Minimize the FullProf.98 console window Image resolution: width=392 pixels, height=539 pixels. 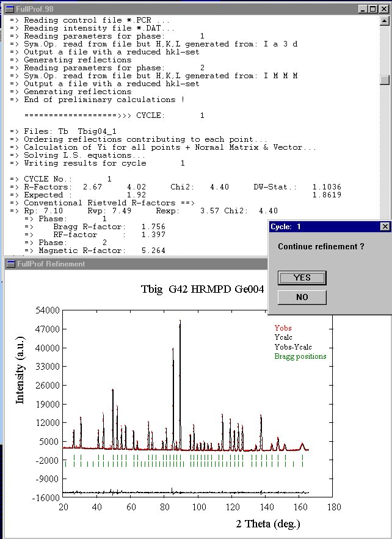[363, 10]
